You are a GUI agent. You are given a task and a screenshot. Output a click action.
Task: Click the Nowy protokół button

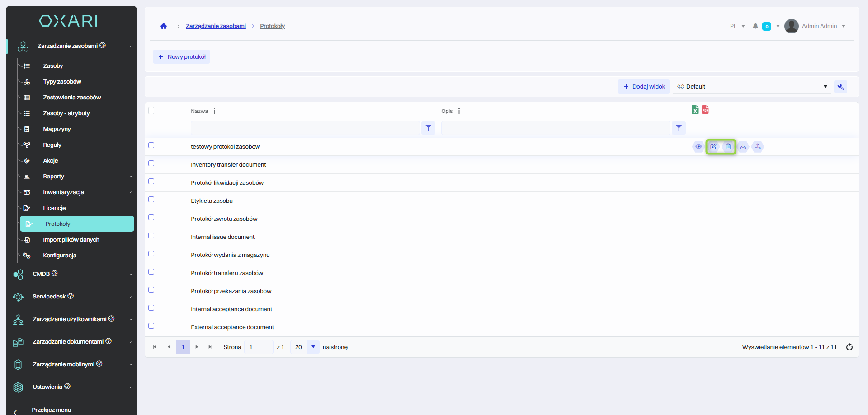(182, 57)
